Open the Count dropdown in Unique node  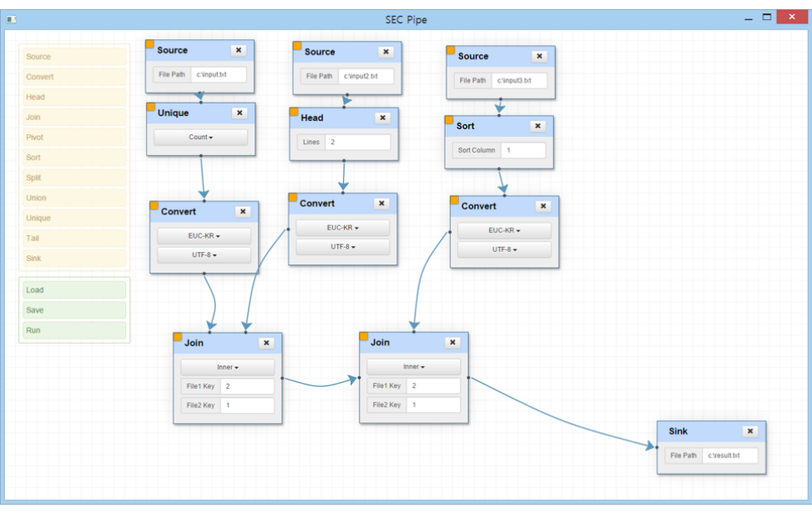pos(200,138)
